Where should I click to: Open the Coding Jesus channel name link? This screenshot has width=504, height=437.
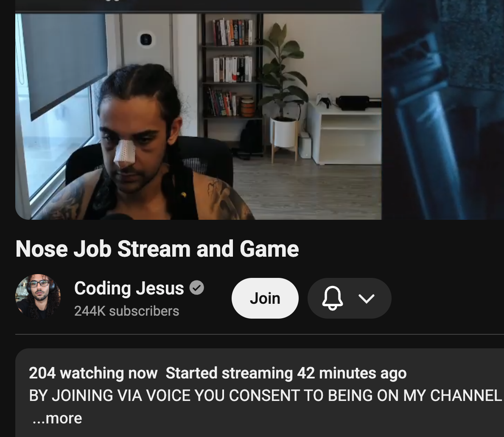[x=129, y=288]
